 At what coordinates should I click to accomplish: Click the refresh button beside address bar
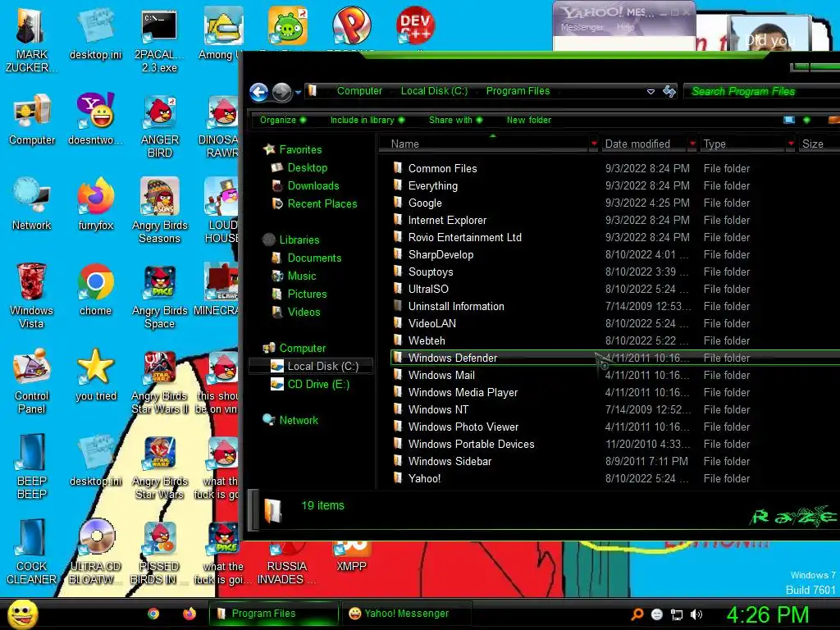[x=669, y=92]
